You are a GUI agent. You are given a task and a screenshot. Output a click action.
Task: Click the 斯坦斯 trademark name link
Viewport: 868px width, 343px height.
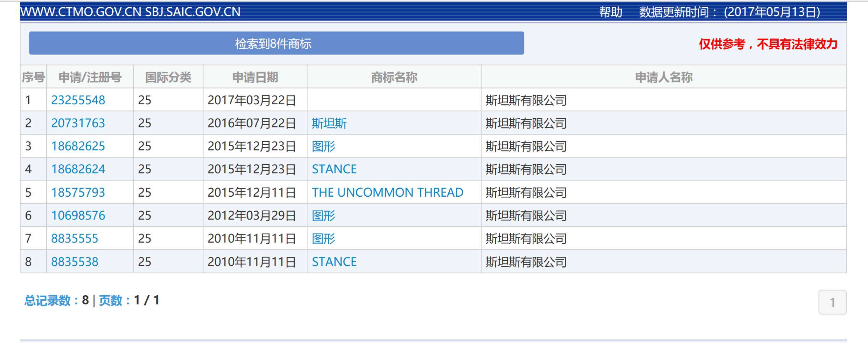coord(329,123)
